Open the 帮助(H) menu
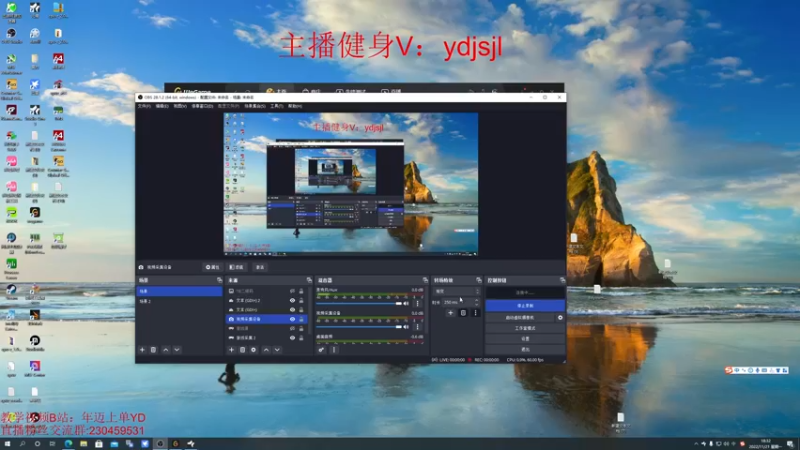This screenshot has width=800, height=450. pos(295,106)
